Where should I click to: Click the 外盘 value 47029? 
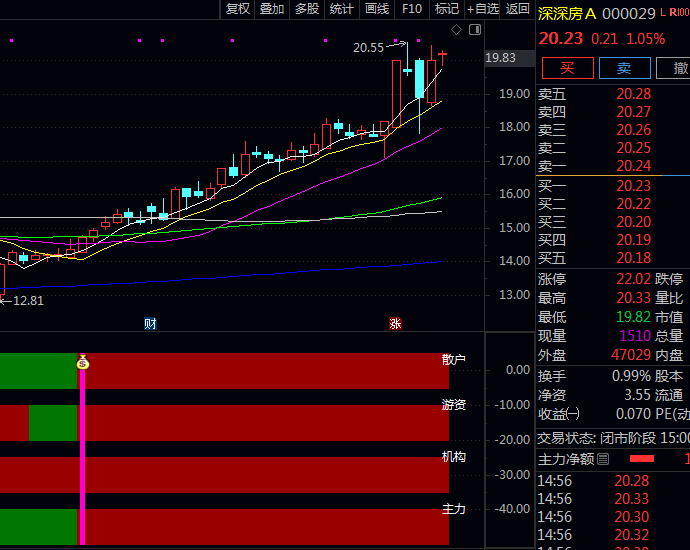631,355
